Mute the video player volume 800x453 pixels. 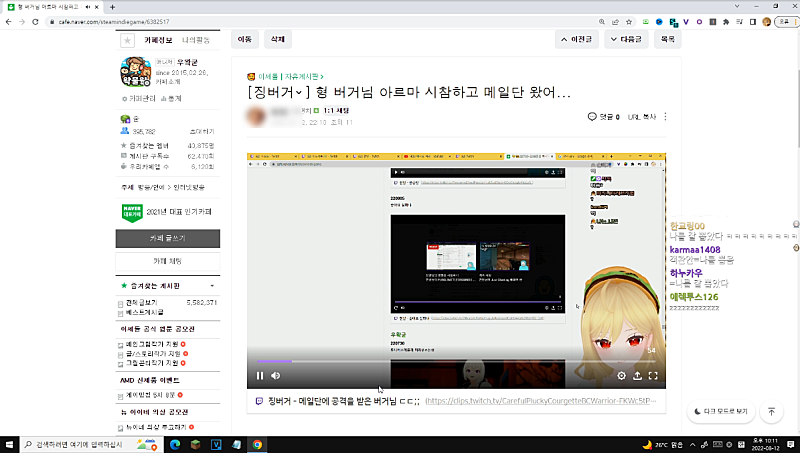[275, 376]
